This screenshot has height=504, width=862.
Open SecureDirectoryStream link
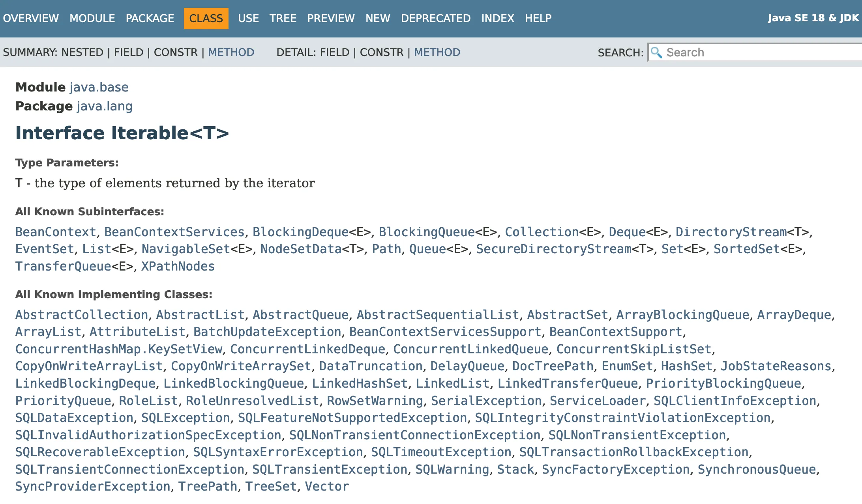coord(554,249)
